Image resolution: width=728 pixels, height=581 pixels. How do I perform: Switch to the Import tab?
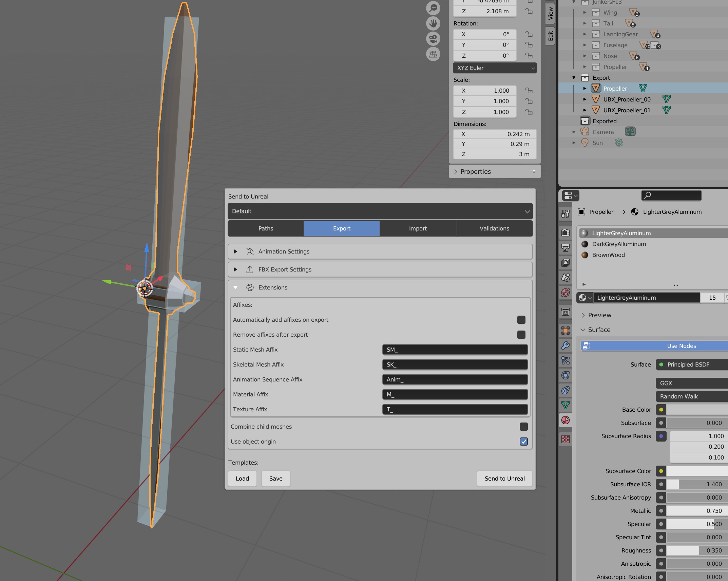[418, 228]
